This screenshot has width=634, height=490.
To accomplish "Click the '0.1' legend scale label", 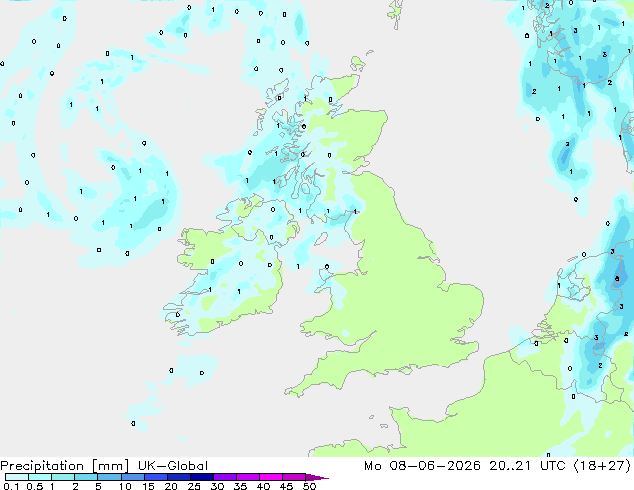I will tap(11, 486).
